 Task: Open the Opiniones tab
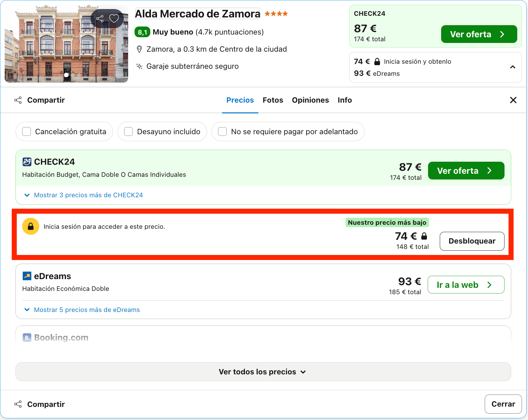click(310, 100)
